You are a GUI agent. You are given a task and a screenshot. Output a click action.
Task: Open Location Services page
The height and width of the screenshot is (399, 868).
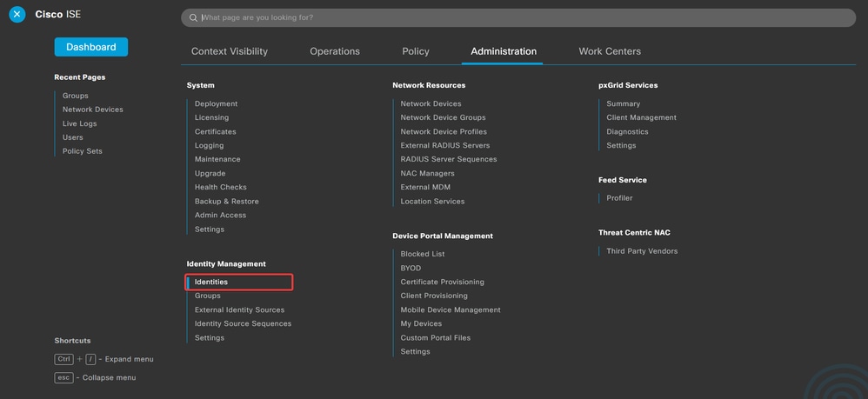pyautogui.click(x=432, y=202)
